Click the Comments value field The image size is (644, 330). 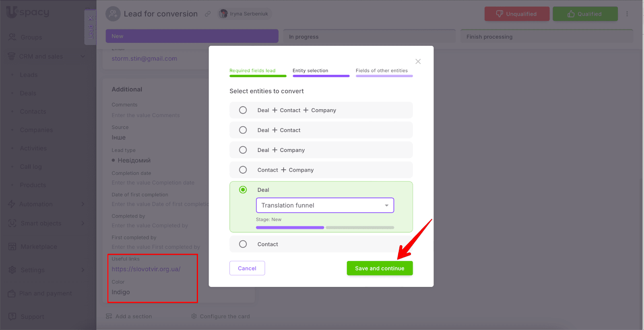click(x=146, y=115)
